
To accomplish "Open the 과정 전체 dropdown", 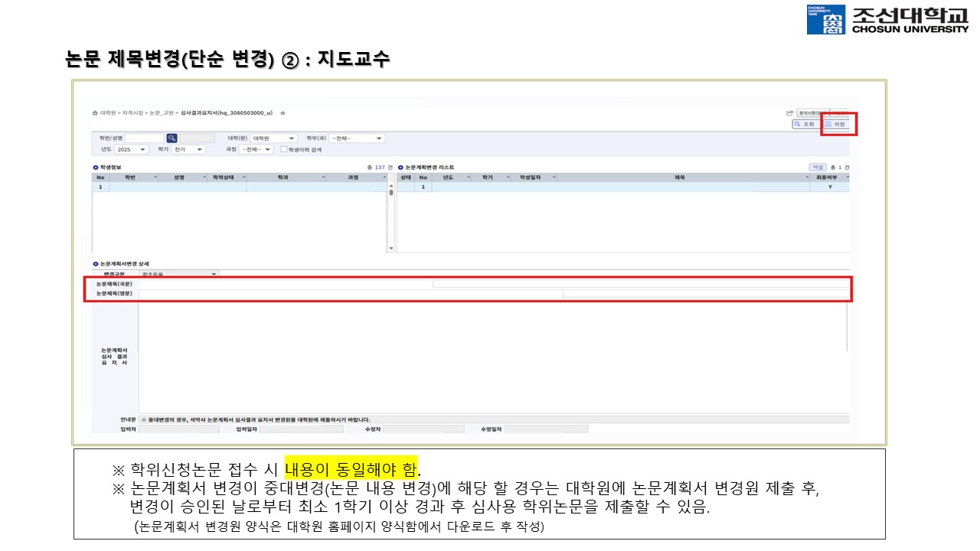I will coord(256,150).
